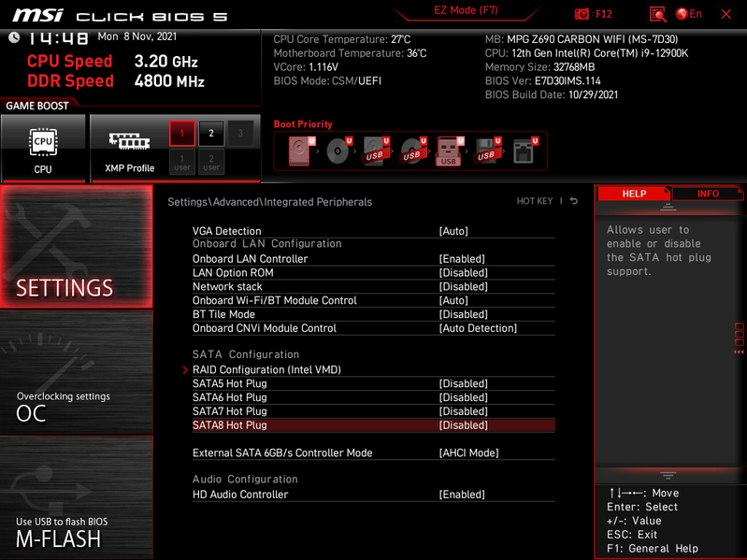Screen dimensions: 747x560
Task: Select the USB optical disc boot icon
Action: [x=413, y=151]
